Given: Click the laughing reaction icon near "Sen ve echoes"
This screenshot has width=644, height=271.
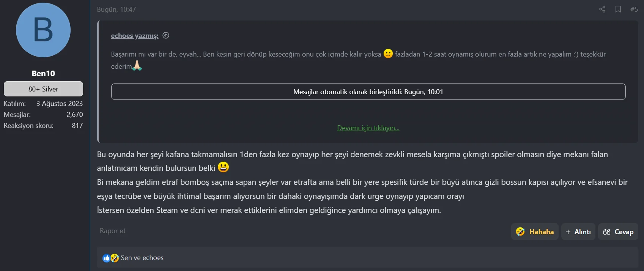Looking at the screenshot, I should pyautogui.click(x=114, y=258).
